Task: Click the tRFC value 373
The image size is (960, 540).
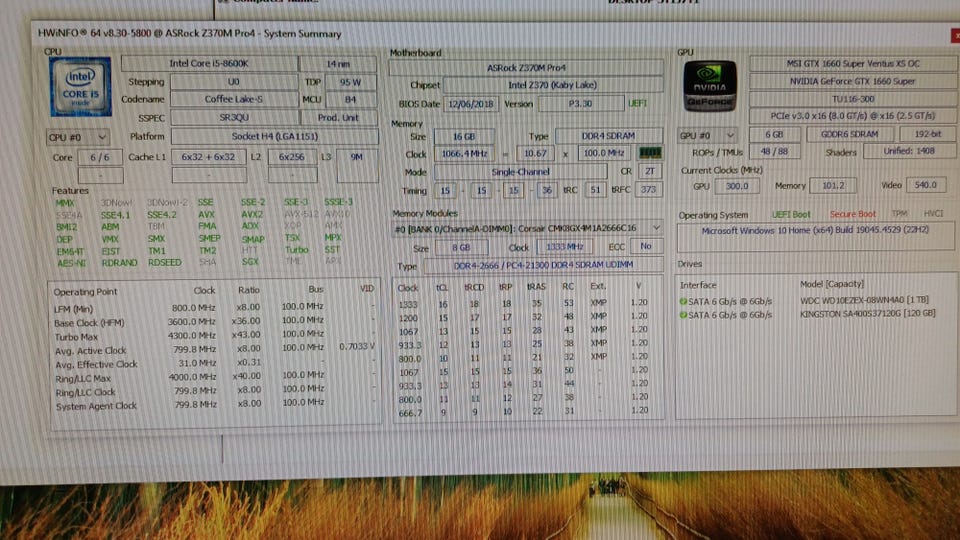Action: click(648, 190)
